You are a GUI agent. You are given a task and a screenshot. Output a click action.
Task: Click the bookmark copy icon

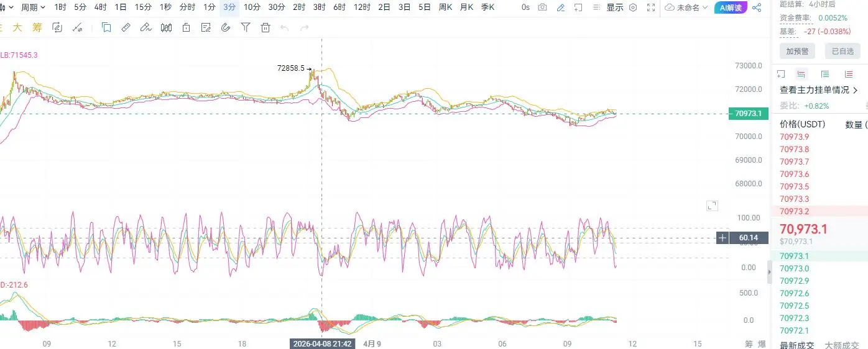pos(106,27)
